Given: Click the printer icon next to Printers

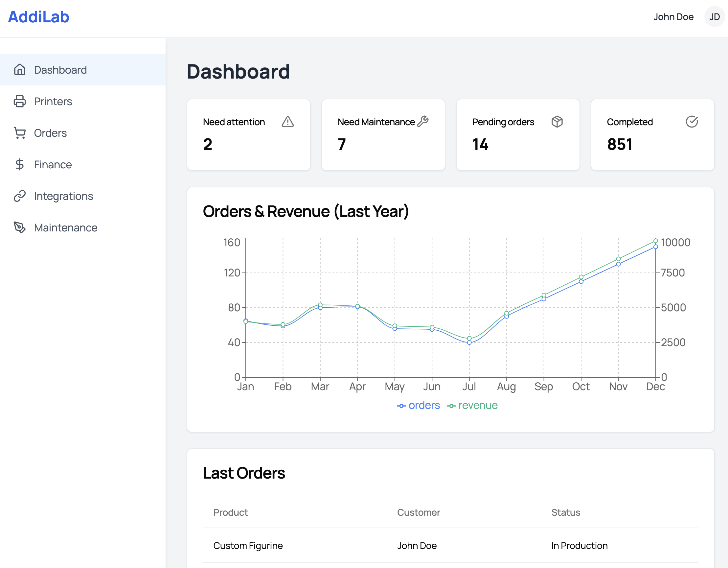Looking at the screenshot, I should tap(20, 101).
